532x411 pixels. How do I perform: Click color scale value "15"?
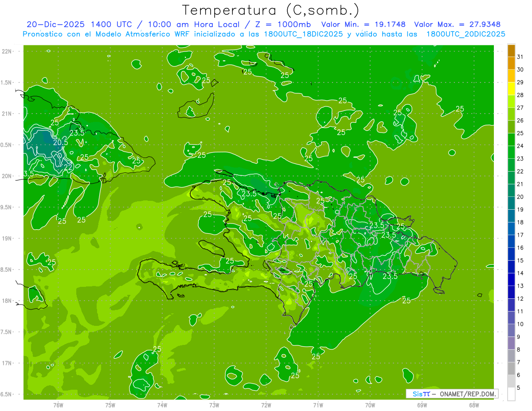[520, 260]
